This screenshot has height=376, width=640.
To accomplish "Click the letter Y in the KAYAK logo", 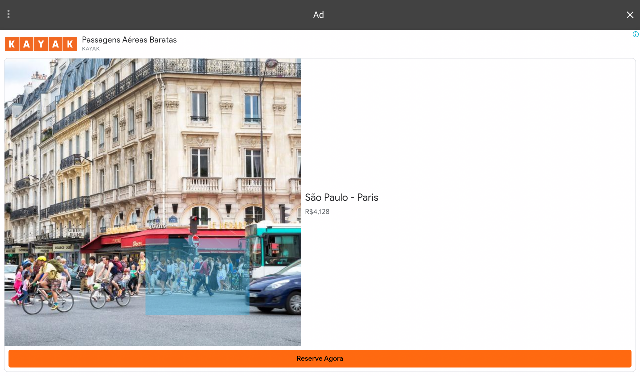I will [x=41, y=44].
